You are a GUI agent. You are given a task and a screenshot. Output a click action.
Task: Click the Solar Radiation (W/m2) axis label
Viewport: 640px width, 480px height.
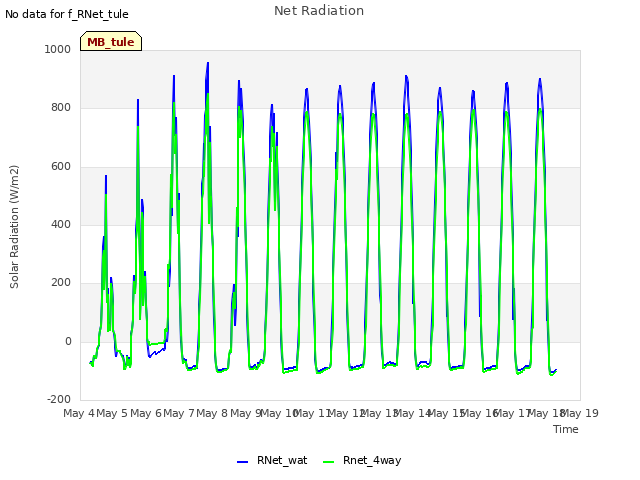pos(14,227)
